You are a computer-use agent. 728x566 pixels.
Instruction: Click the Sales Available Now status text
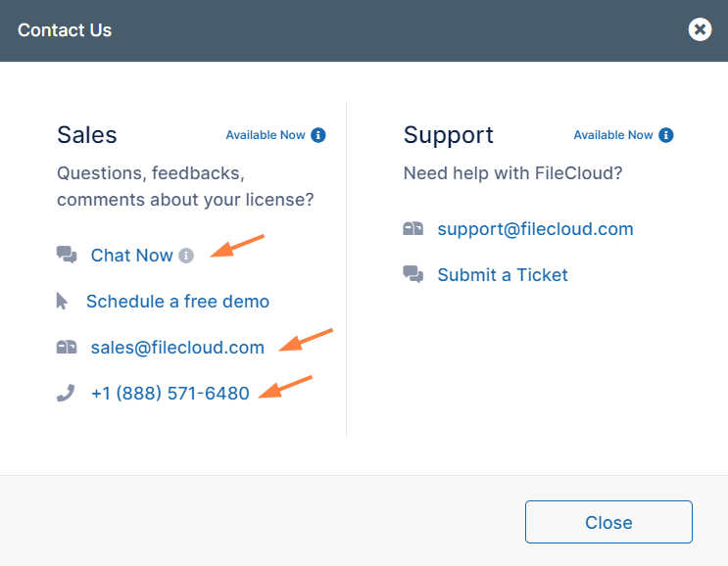click(x=266, y=135)
